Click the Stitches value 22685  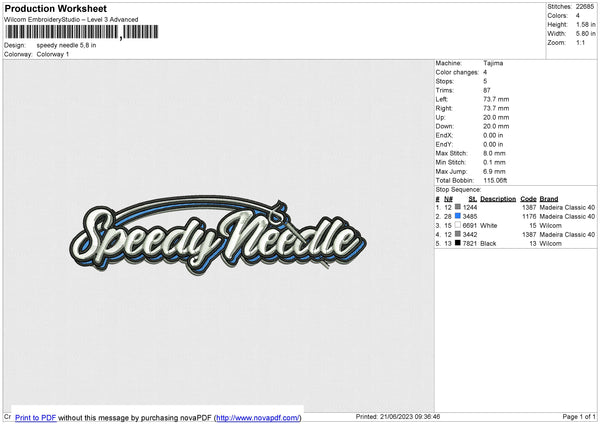coord(585,7)
